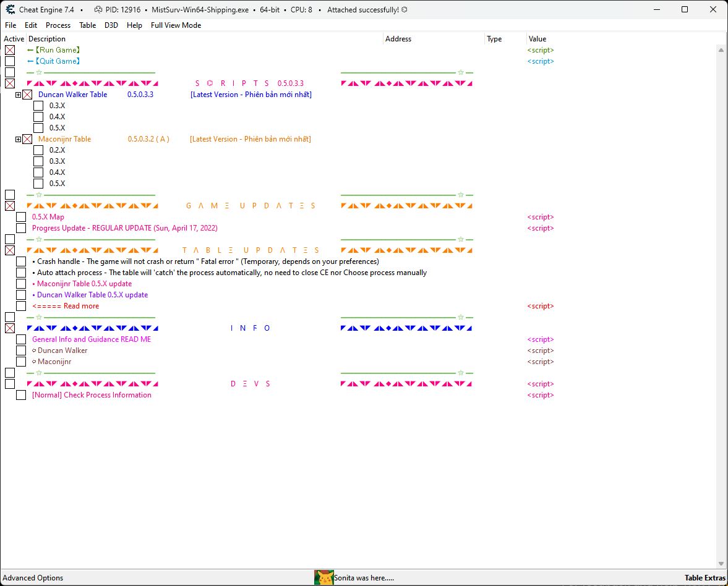
Task: Check the 0.5.X Map entry box
Action: pyautogui.click(x=21, y=217)
